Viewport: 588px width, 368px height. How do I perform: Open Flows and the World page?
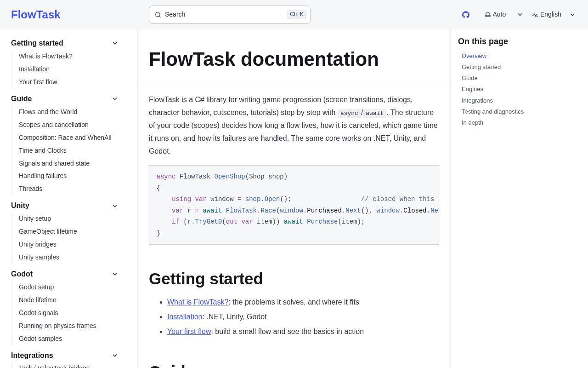click(48, 112)
